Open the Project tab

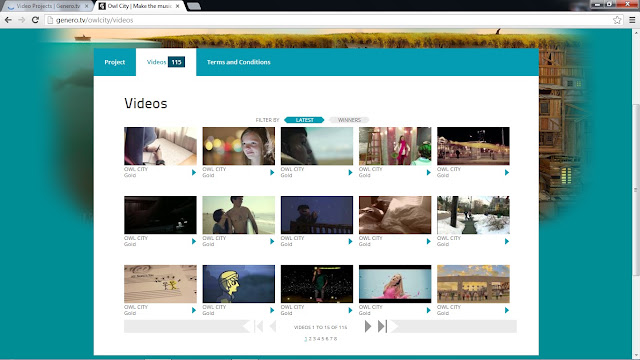[115, 62]
